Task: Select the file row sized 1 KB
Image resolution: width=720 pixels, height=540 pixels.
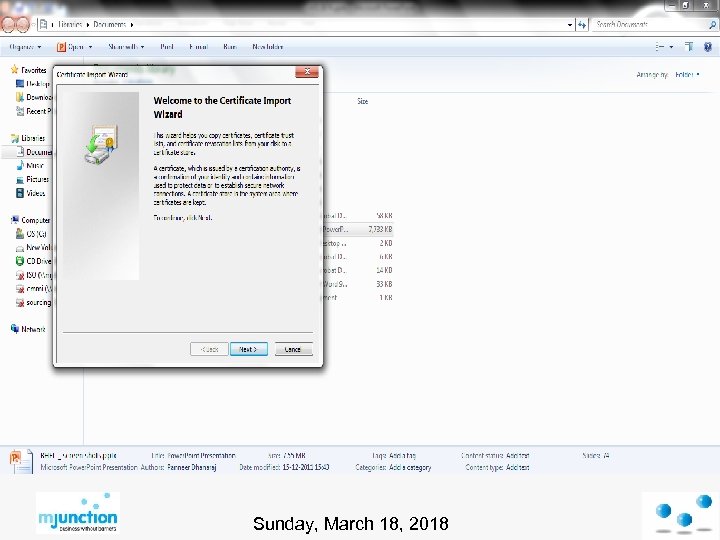Action: click(x=357, y=298)
